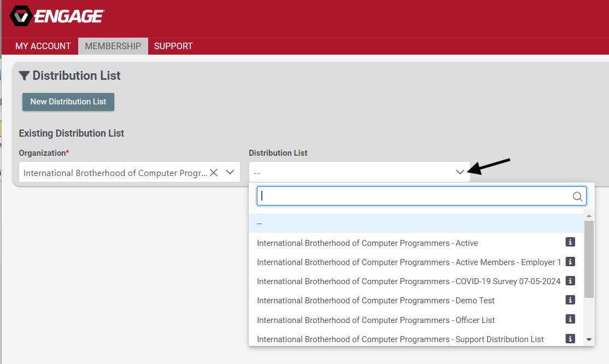Select 'Active Members - Employer 1' list

coord(417,262)
